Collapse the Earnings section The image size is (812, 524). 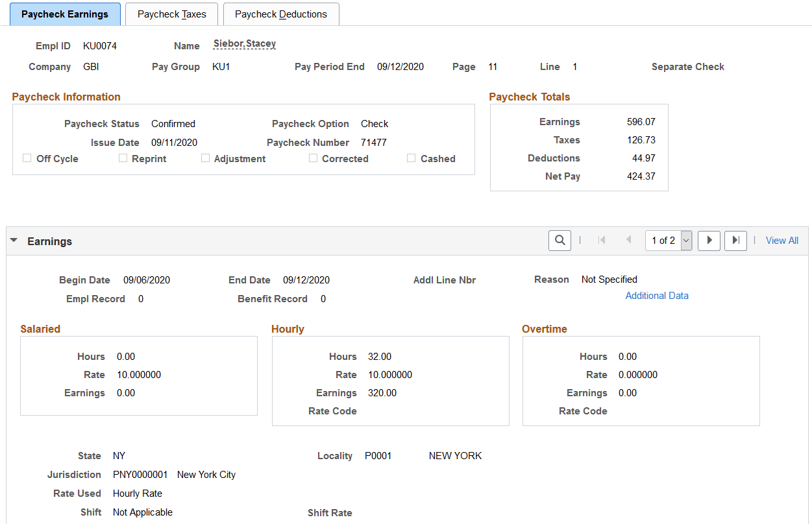[x=14, y=240]
